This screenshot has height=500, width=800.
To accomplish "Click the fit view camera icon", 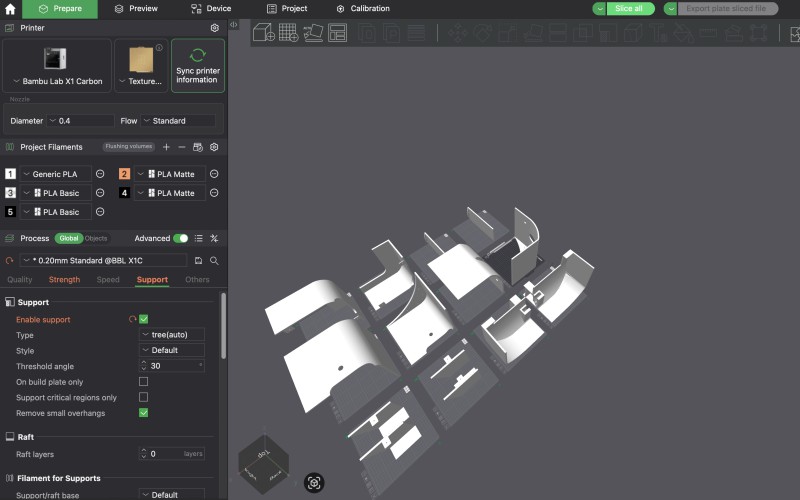I will 314,483.
